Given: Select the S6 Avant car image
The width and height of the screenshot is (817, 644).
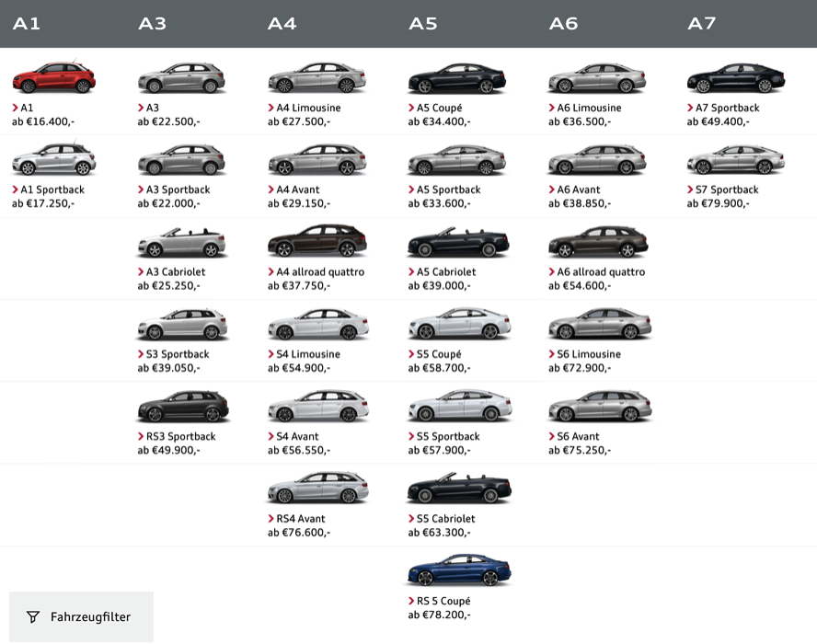Looking at the screenshot, I should pos(600,407).
